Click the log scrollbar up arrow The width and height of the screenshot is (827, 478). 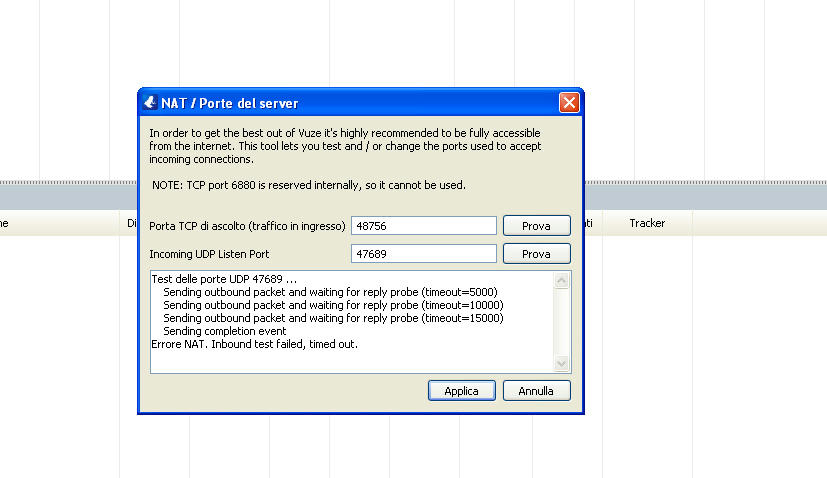pyautogui.click(x=561, y=280)
